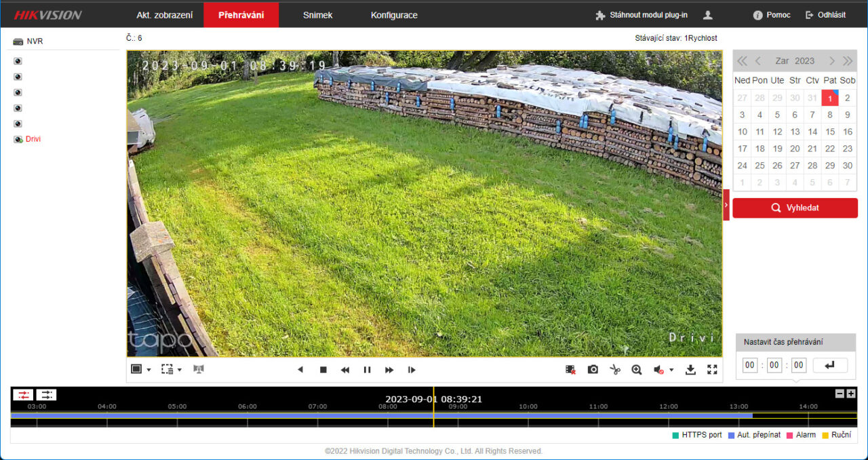The image size is (868, 460).
Task: Click the hours field of playback time
Action: point(750,366)
